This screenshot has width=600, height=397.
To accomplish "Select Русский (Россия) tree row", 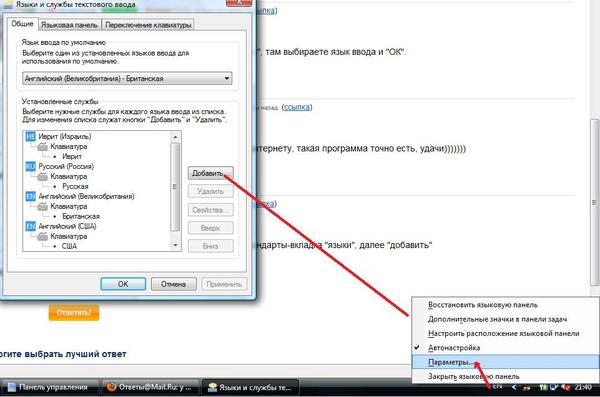I will pyautogui.click(x=66, y=167).
